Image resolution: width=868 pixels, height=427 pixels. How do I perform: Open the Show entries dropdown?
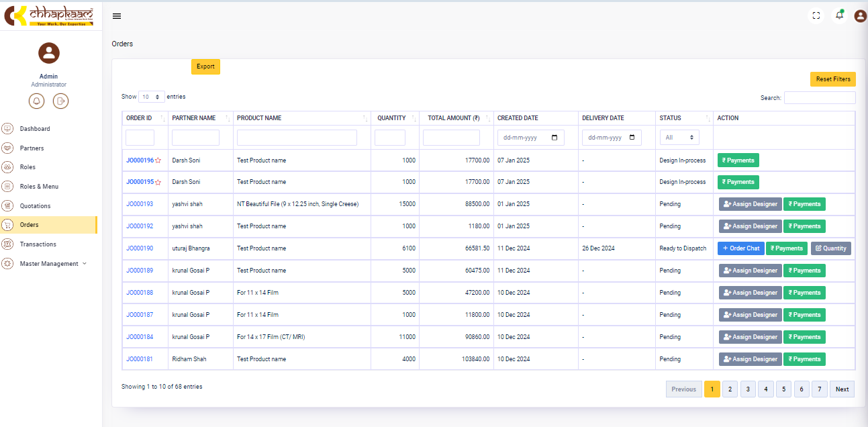click(x=151, y=97)
